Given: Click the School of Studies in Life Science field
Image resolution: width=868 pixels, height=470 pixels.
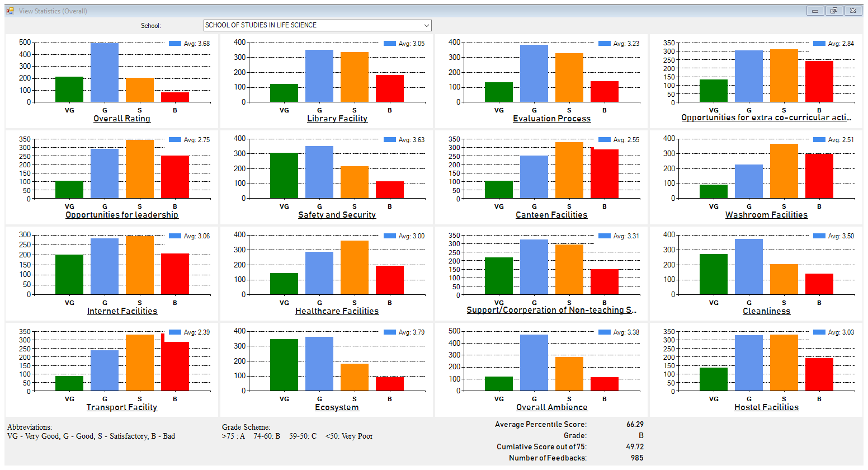Looking at the screenshot, I should (x=313, y=25).
